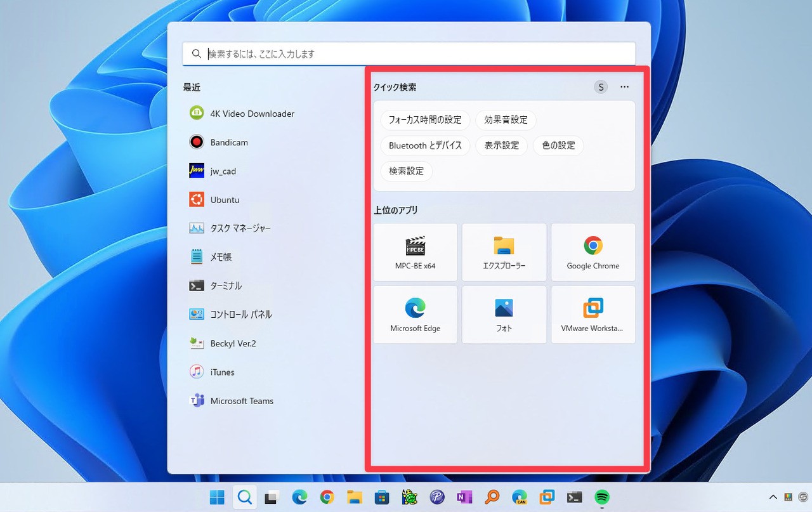
Task: Open the フォト app tile
Action: point(504,315)
